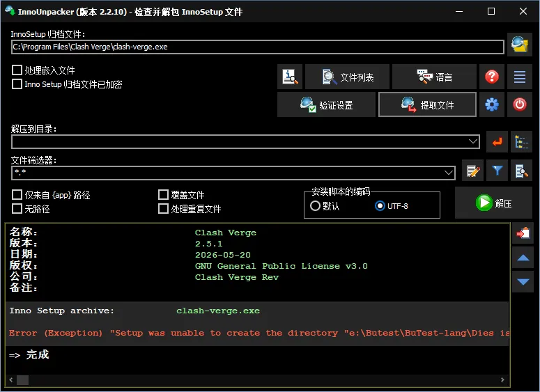
Task: Click the edit filter pencil icon
Action: (x=473, y=171)
